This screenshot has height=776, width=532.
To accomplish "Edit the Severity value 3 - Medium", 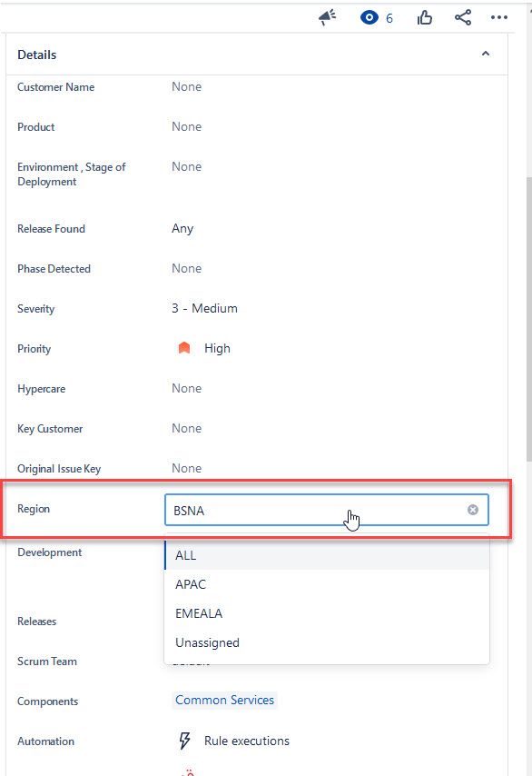I will 204,308.
